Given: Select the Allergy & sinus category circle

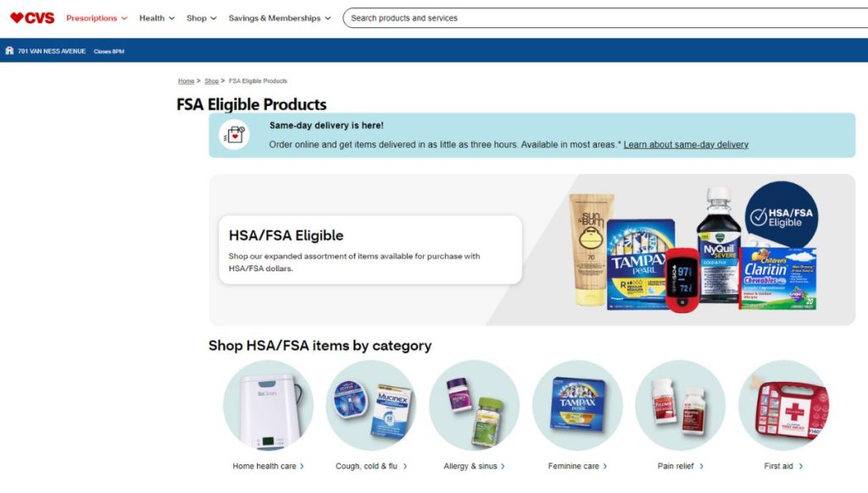Looking at the screenshot, I should click(475, 406).
